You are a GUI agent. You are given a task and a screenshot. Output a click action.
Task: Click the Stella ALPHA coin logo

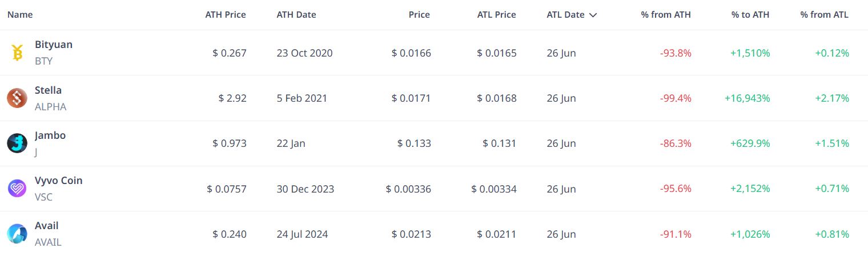pyautogui.click(x=17, y=98)
